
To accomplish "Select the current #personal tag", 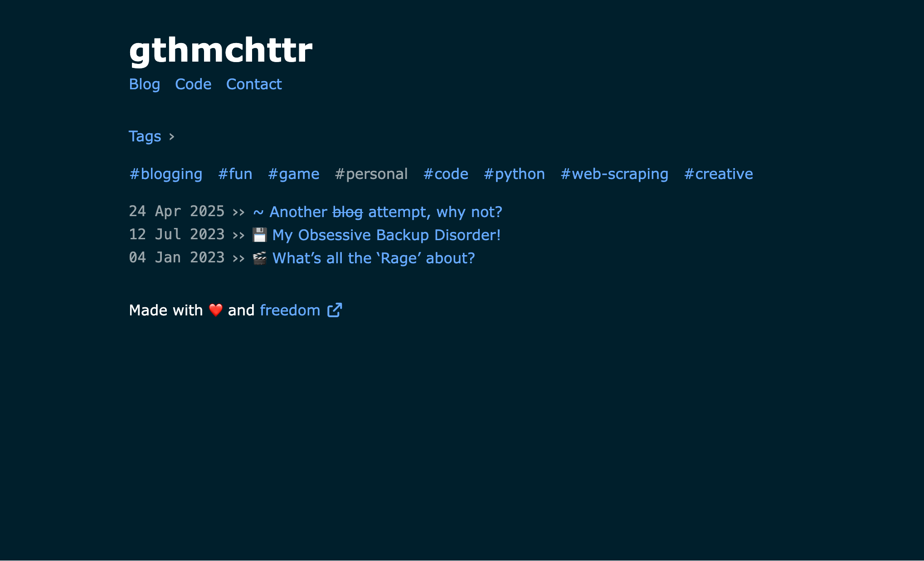I will click(x=371, y=174).
